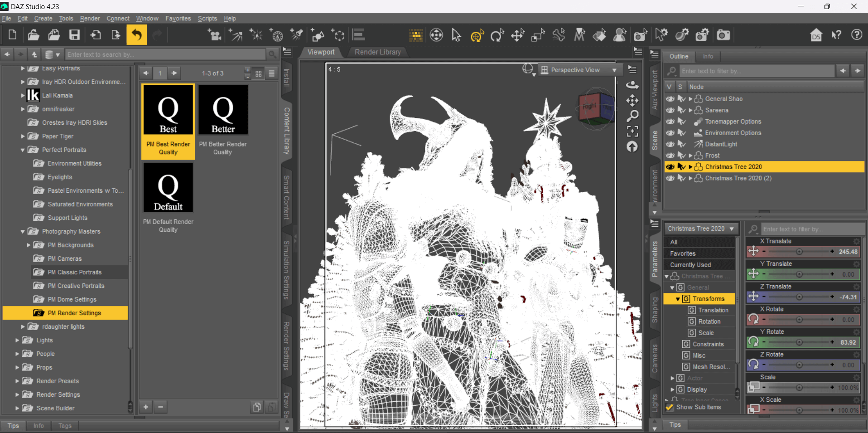Open the Render menu
868x433 pixels.
90,19
